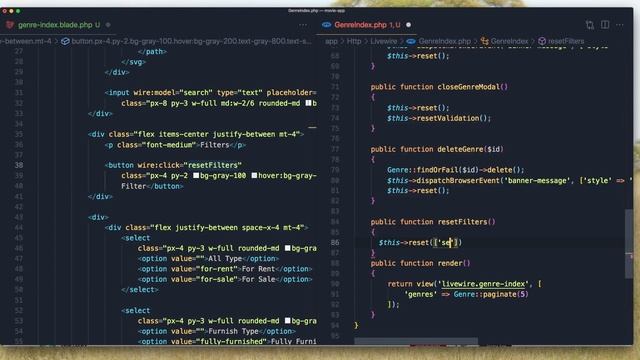Open the GenreIndex class breadcrumb
Image resolution: width=640 pixels, height=360 pixels.
(509, 41)
